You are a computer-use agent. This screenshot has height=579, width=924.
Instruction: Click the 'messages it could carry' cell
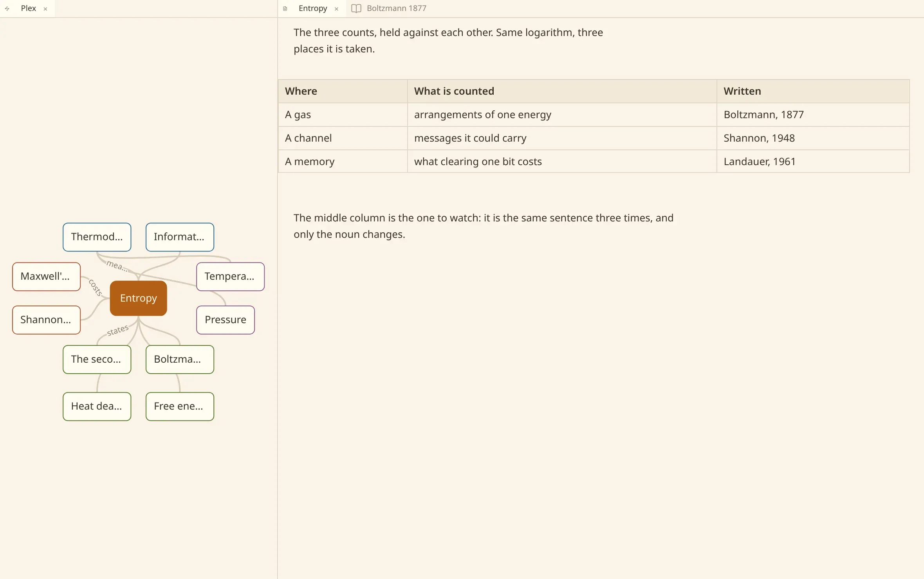click(562, 138)
